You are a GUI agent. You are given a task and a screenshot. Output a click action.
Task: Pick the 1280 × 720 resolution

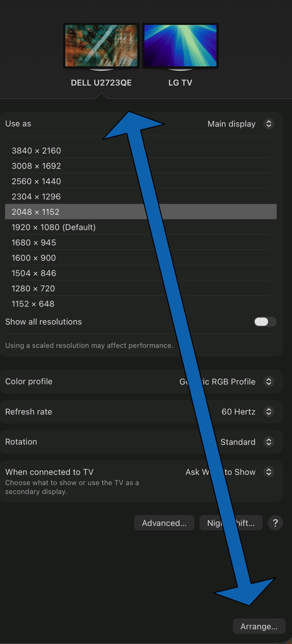pos(33,289)
